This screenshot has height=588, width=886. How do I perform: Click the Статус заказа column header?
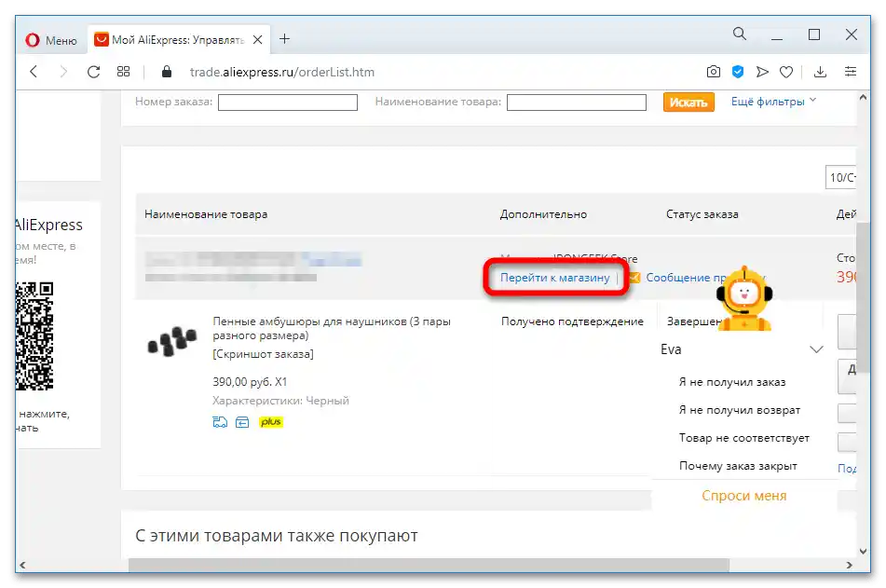coord(702,214)
